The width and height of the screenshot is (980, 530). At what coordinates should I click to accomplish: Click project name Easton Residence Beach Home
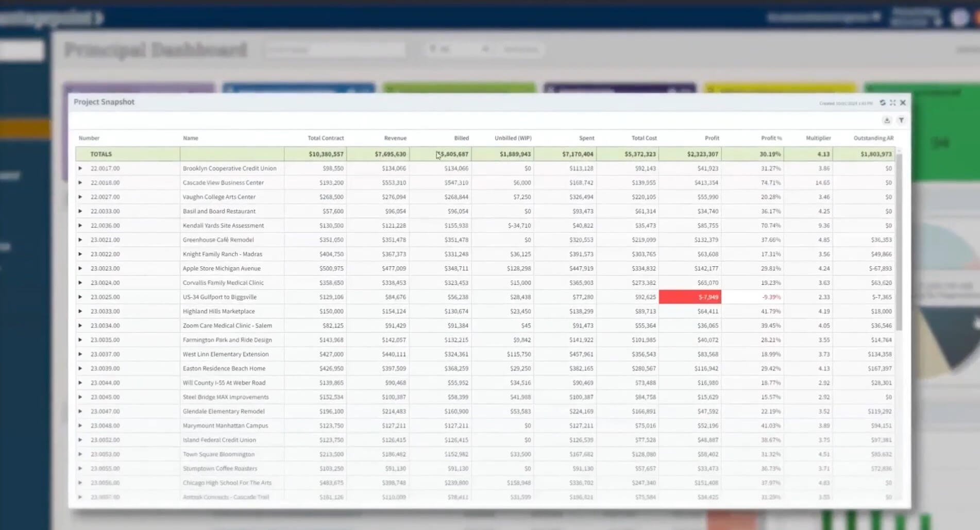[x=224, y=368]
